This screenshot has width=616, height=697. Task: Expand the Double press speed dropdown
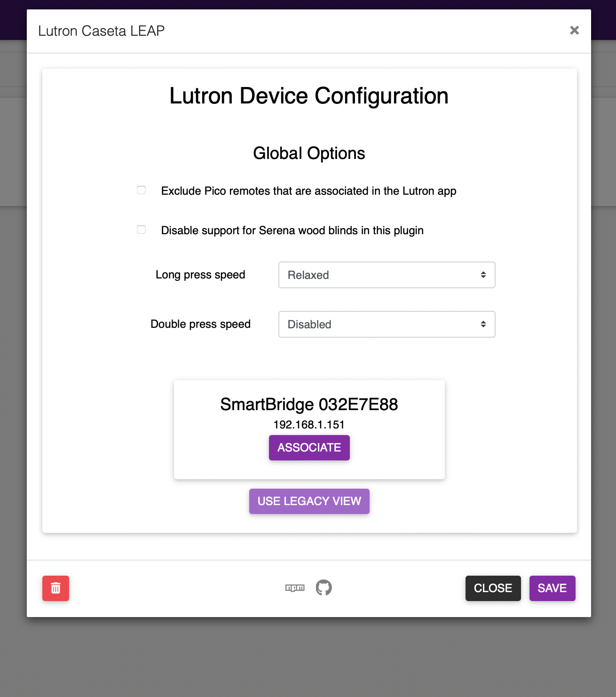click(x=387, y=325)
